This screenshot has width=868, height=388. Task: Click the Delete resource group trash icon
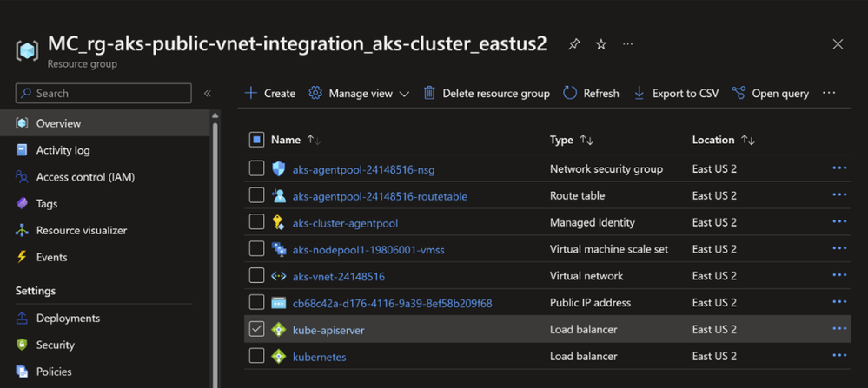(429, 93)
